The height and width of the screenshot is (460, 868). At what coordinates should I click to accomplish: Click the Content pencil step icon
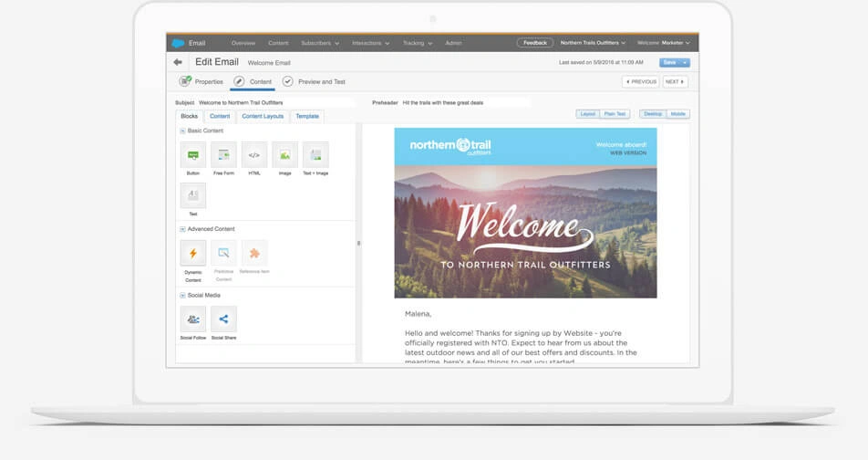(x=239, y=81)
